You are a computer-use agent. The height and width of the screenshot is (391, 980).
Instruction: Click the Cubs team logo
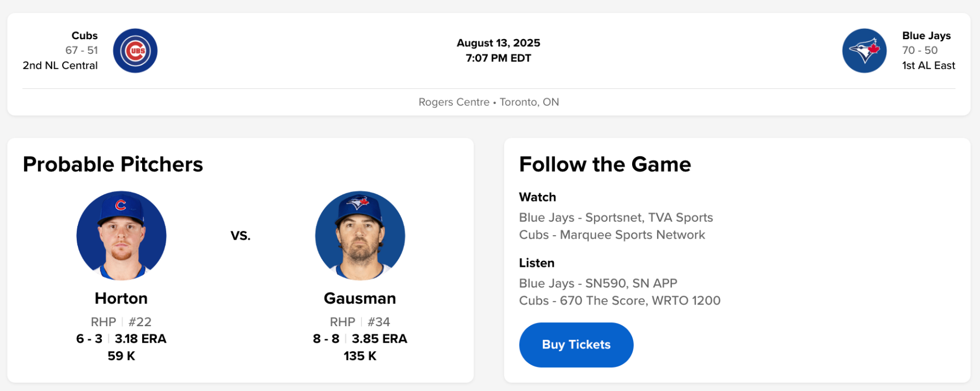pos(135,51)
